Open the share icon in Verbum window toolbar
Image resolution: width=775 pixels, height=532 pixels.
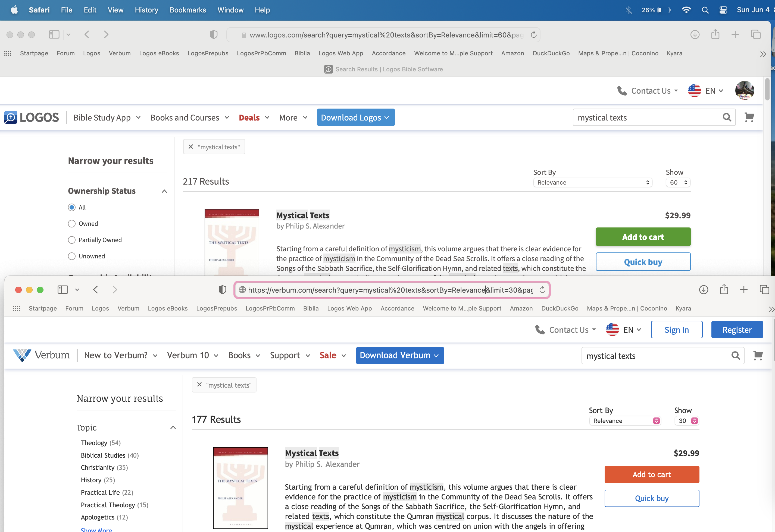click(x=724, y=289)
